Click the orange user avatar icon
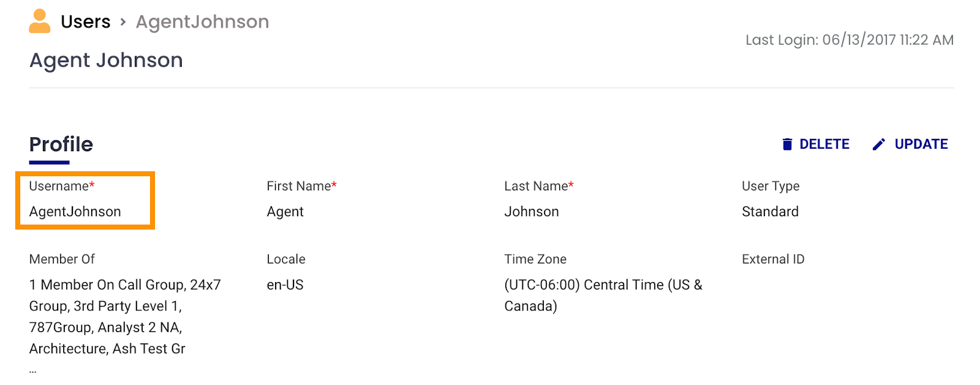The image size is (980, 385). coord(40,21)
